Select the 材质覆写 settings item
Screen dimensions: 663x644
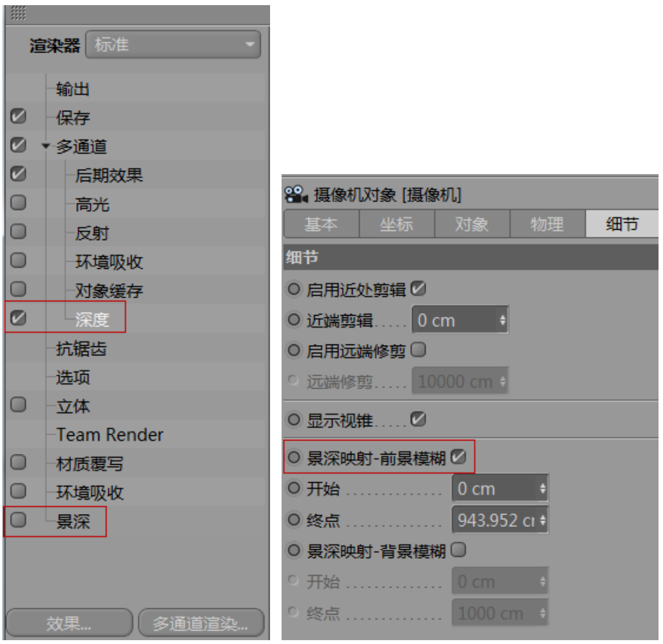(x=90, y=464)
